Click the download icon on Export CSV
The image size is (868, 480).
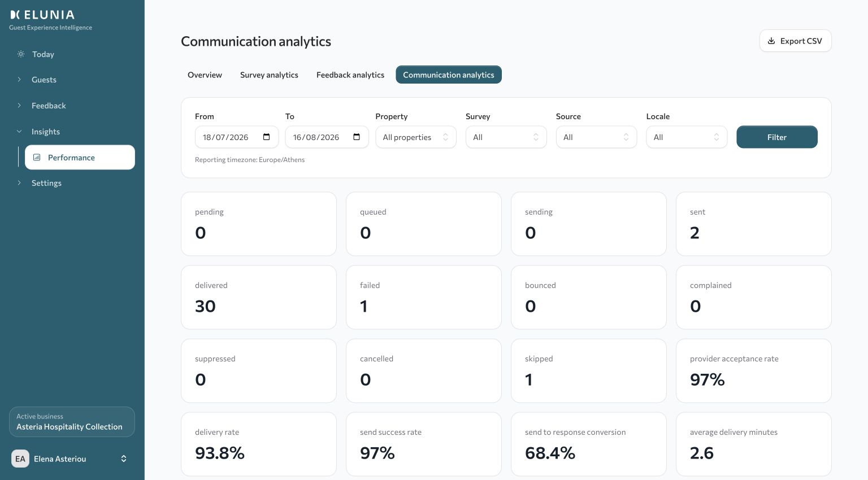click(x=771, y=41)
